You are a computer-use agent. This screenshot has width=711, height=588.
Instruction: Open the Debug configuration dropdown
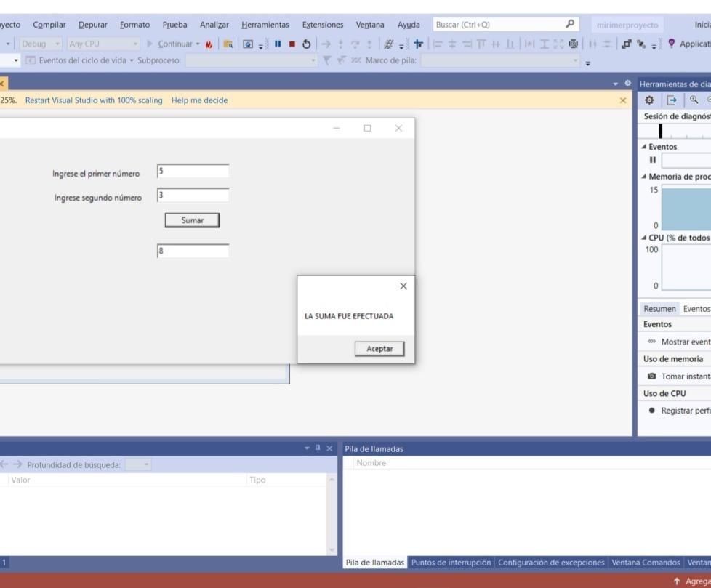[41, 44]
